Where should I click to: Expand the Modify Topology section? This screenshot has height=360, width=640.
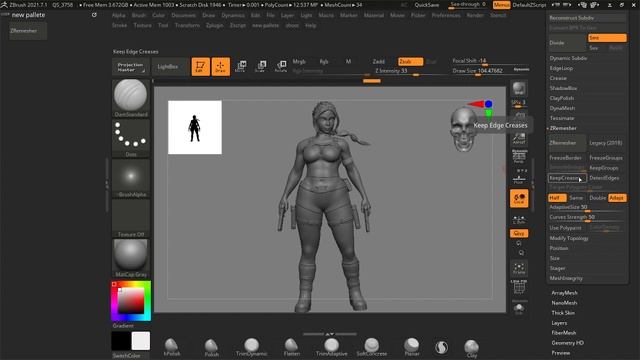pos(569,238)
